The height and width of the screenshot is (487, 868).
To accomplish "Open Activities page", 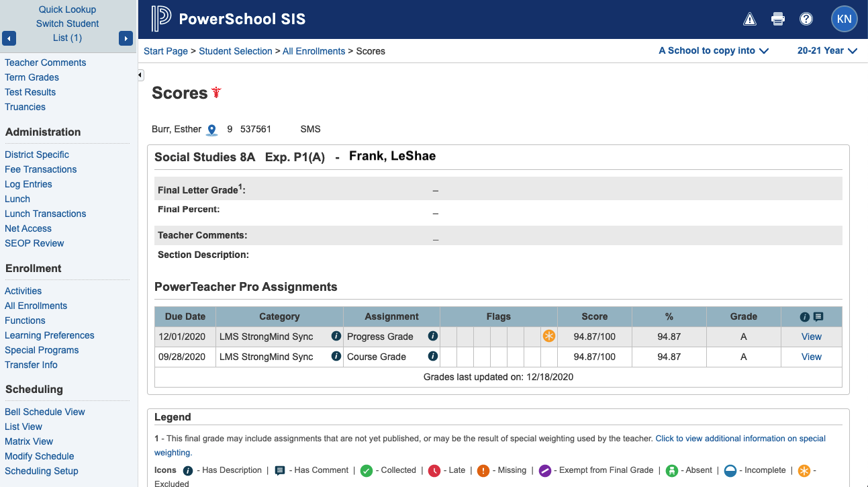I will [23, 291].
